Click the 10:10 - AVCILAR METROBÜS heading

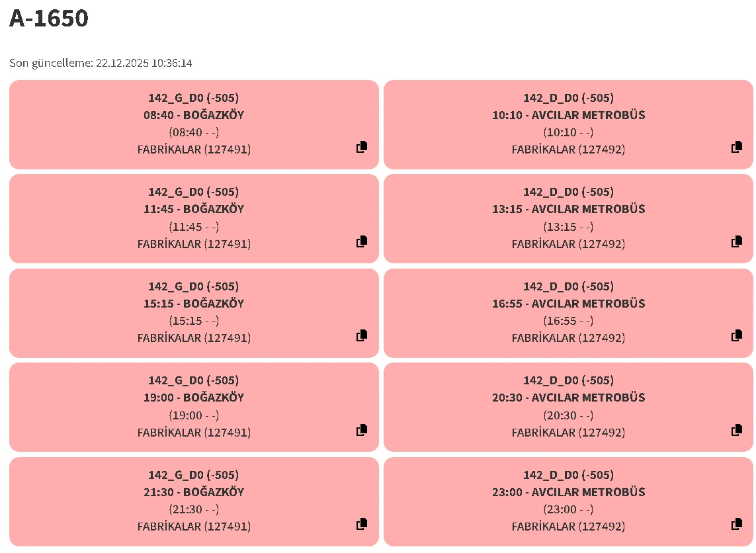(568, 115)
